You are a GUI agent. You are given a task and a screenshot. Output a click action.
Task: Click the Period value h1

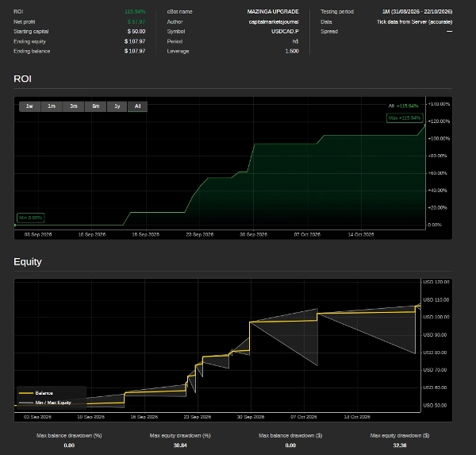click(x=295, y=41)
